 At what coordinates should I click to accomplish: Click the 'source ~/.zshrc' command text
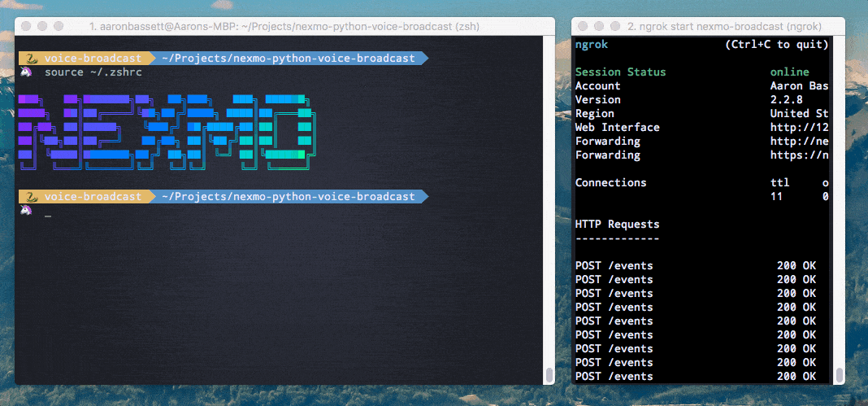pos(93,72)
